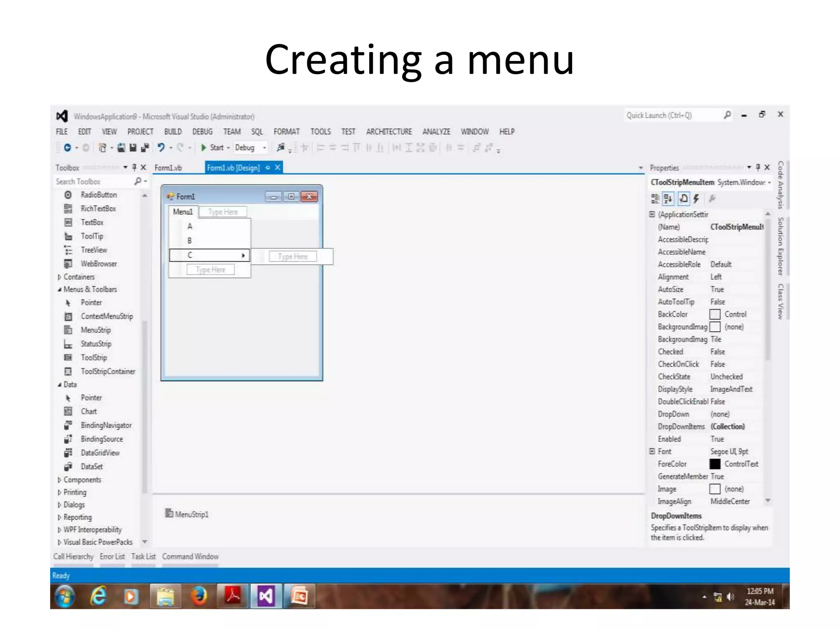Screen dimensions: 840x630
Task: Expand the (ApplicationSettings) property node
Action: (x=652, y=214)
